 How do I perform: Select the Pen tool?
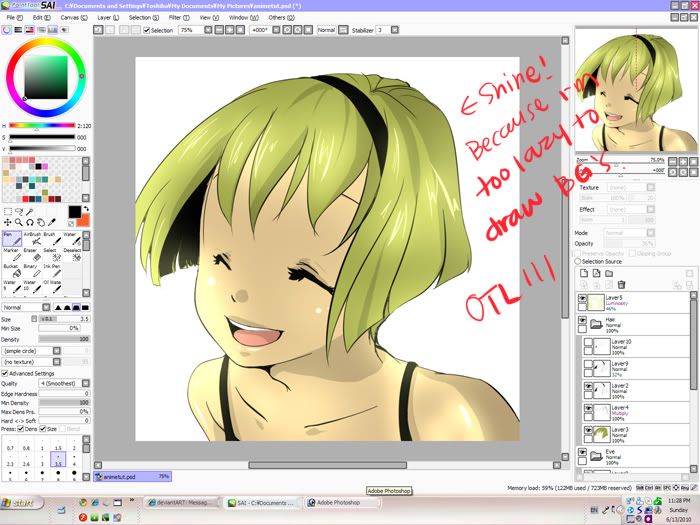click(12, 239)
